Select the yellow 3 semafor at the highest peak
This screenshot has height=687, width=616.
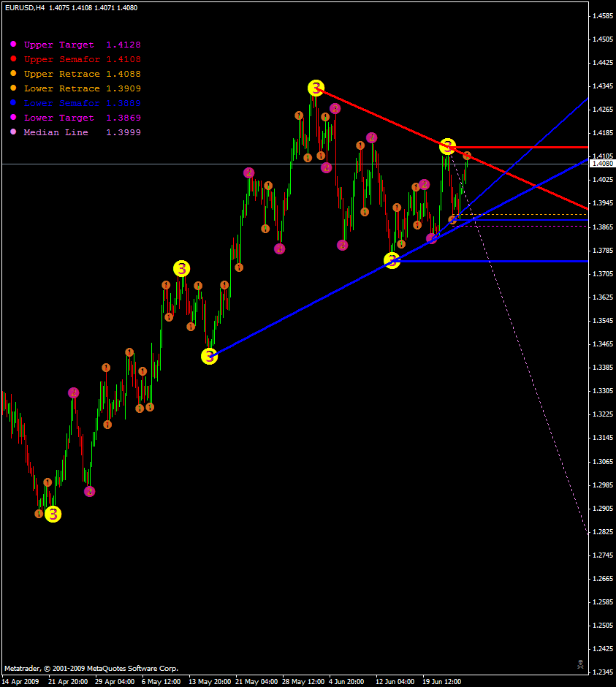(x=316, y=88)
